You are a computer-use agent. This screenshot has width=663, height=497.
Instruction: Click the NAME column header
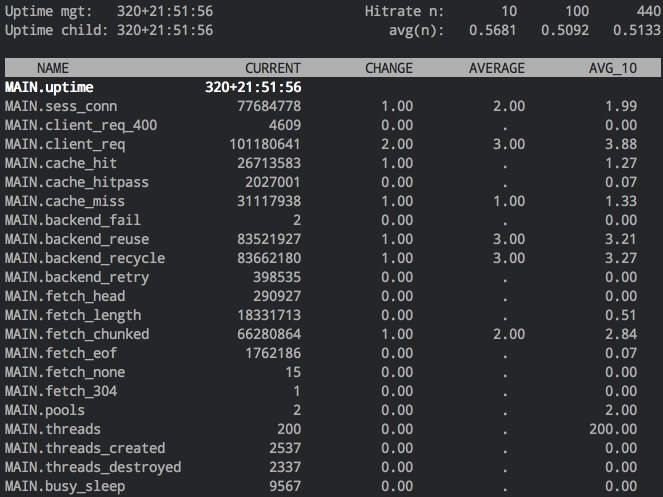click(x=52, y=68)
